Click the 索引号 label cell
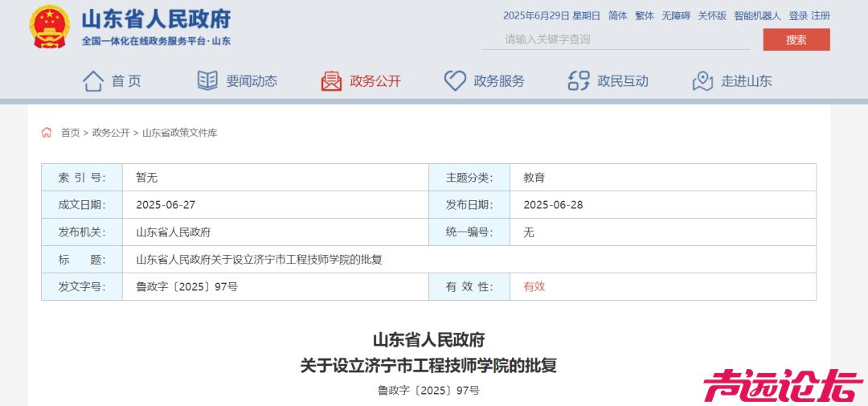 click(82, 178)
